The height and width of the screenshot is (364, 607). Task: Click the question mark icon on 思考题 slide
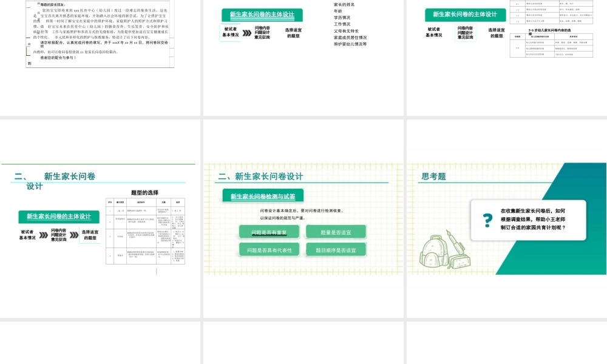point(488,220)
